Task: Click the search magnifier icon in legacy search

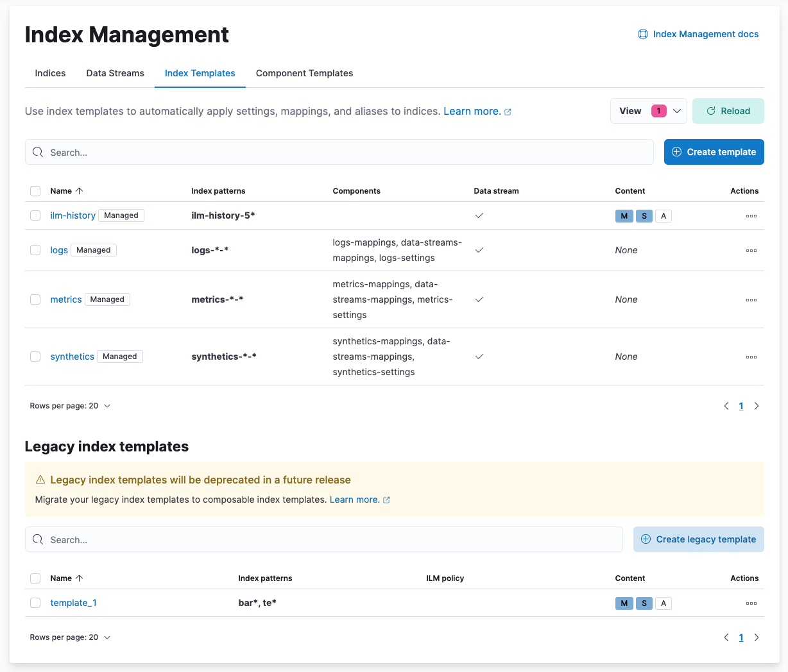Action: tap(38, 539)
